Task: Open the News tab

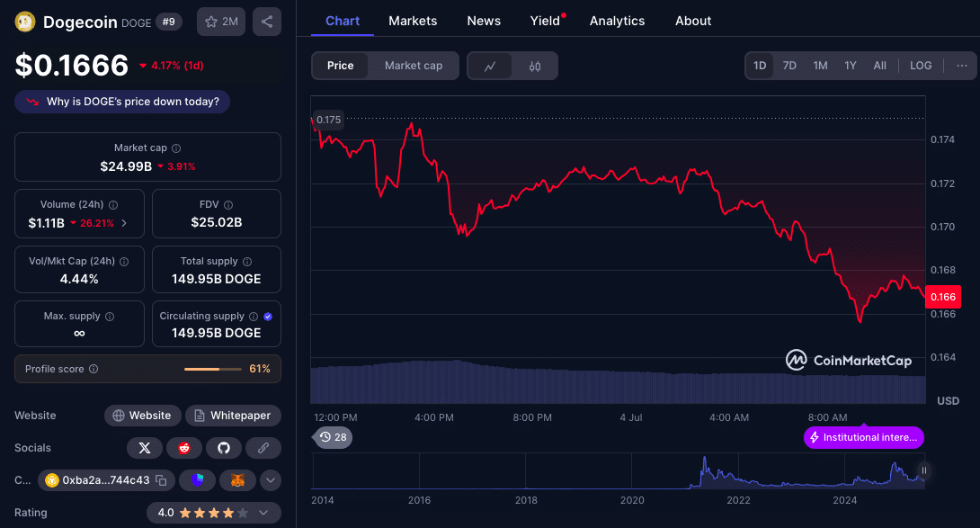Action: click(x=484, y=22)
